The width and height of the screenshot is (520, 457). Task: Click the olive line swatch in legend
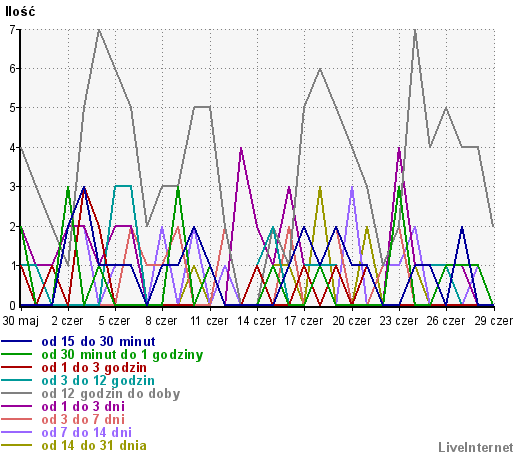(17, 445)
